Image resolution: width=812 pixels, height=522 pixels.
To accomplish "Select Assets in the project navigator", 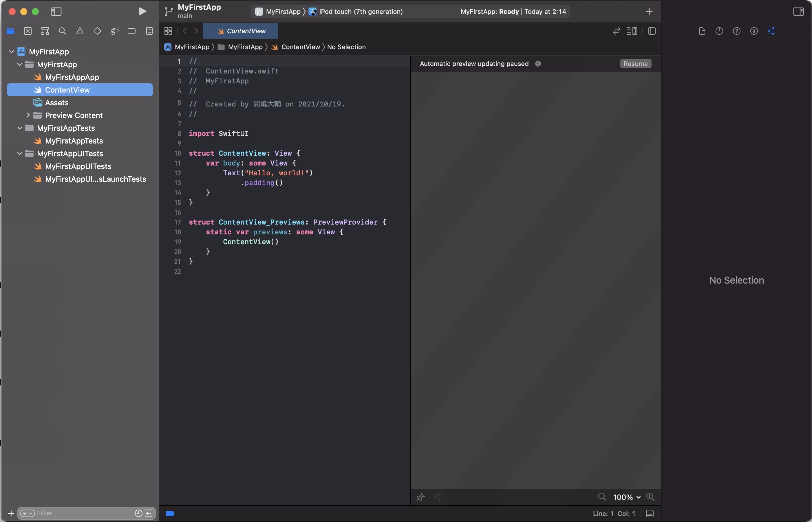I will (x=57, y=103).
